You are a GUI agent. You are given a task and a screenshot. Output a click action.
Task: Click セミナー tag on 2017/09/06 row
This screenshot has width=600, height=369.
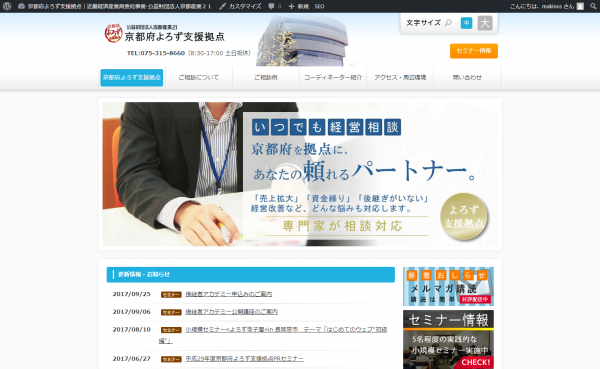[171, 312]
